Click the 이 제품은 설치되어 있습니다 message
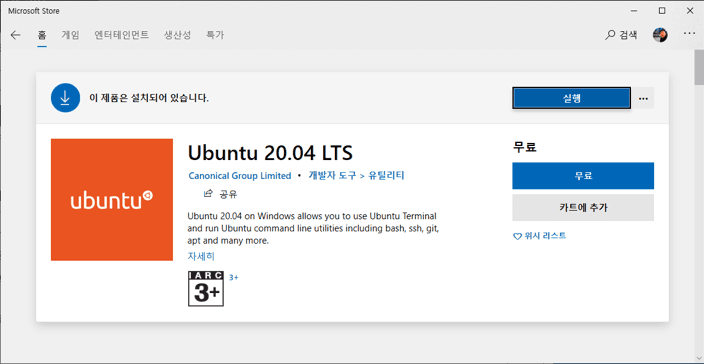Viewport: 704px width, 364px height. (149, 97)
